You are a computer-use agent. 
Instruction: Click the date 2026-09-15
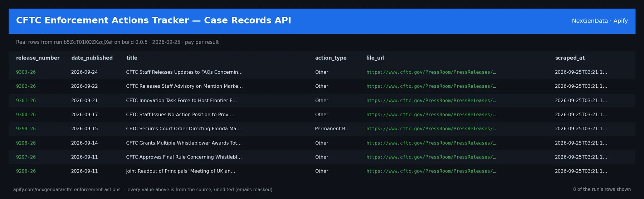coord(84,129)
